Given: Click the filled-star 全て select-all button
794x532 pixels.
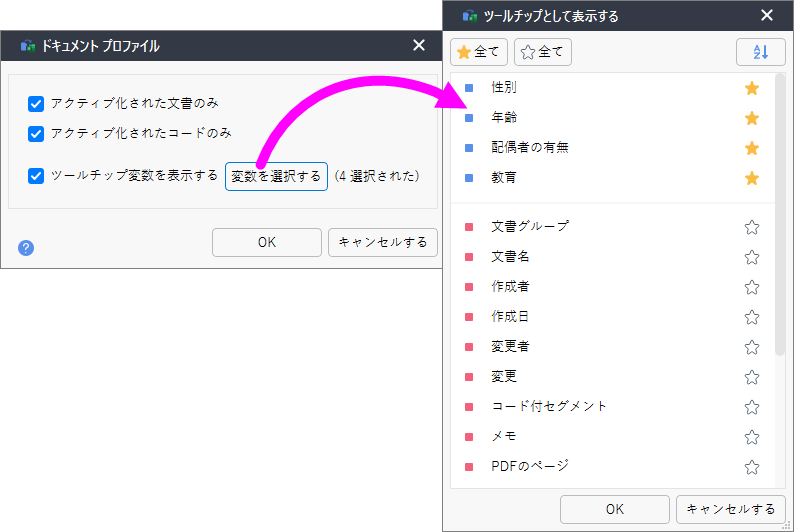Looking at the screenshot, I should (479, 52).
